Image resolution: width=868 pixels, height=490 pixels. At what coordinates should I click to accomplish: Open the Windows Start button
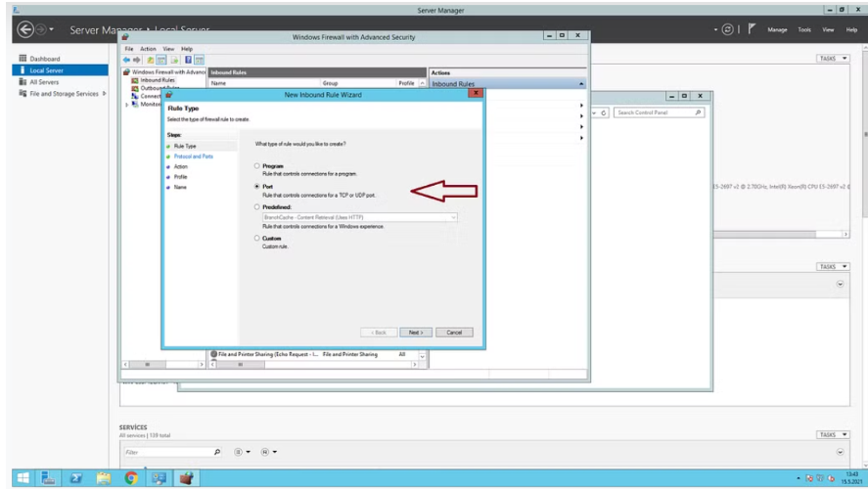click(x=23, y=478)
